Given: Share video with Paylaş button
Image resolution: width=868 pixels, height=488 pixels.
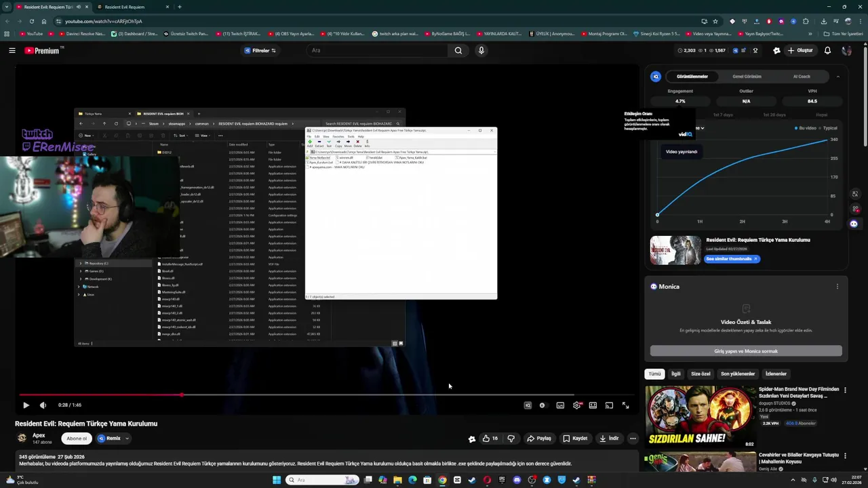Looking at the screenshot, I should point(539,439).
